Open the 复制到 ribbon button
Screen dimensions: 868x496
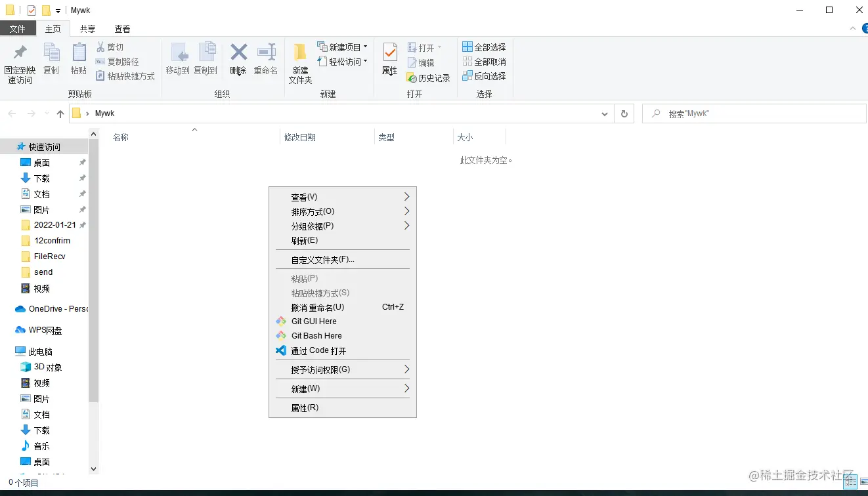click(x=206, y=59)
